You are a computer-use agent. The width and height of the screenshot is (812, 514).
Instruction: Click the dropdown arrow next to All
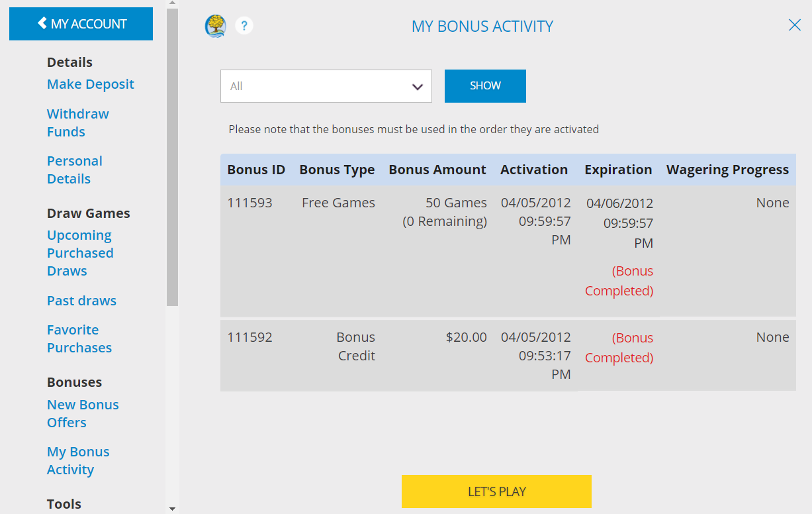tap(417, 86)
